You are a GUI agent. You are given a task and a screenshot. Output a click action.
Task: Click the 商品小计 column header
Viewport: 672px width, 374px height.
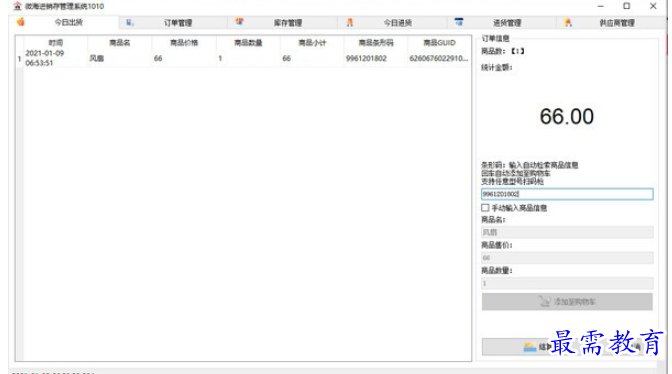(312, 42)
